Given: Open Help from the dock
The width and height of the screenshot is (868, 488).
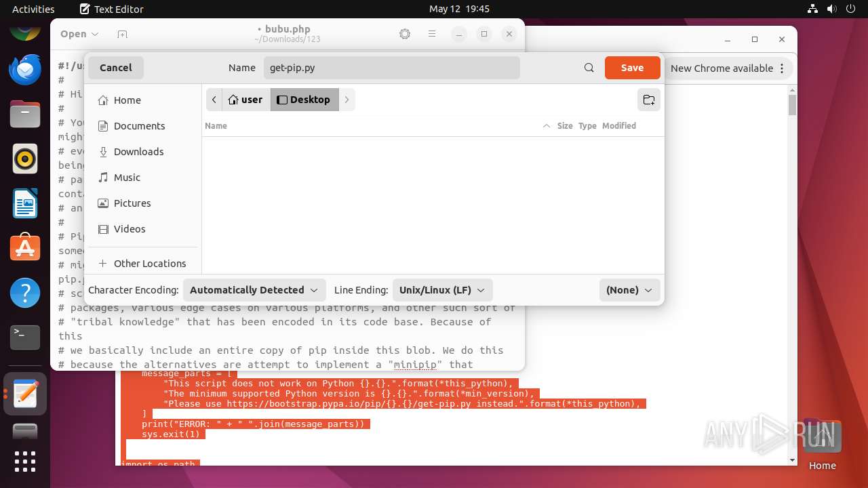Looking at the screenshot, I should pos(25,293).
